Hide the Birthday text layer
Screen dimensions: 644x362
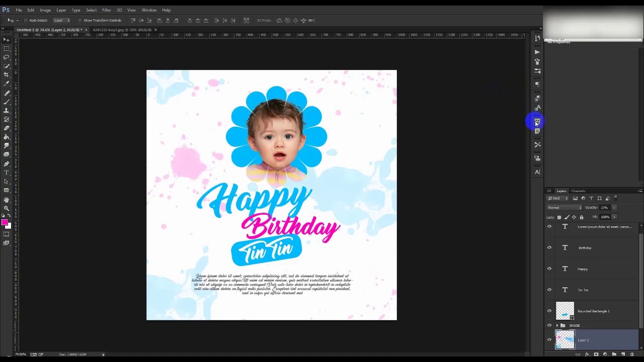549,247
